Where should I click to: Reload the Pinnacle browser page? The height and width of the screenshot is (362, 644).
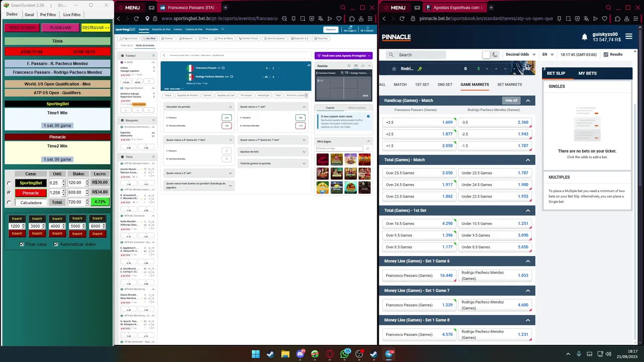(x=401, y=19)
